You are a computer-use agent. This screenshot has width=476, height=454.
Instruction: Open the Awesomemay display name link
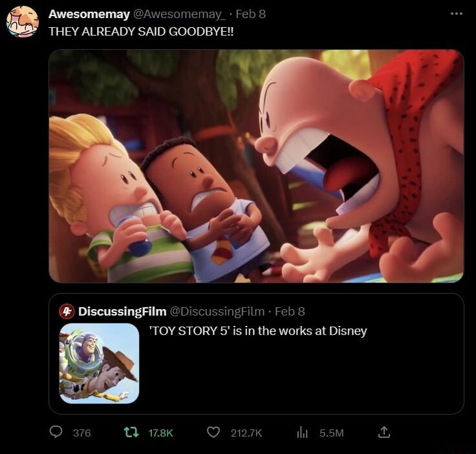pos(89,14)
